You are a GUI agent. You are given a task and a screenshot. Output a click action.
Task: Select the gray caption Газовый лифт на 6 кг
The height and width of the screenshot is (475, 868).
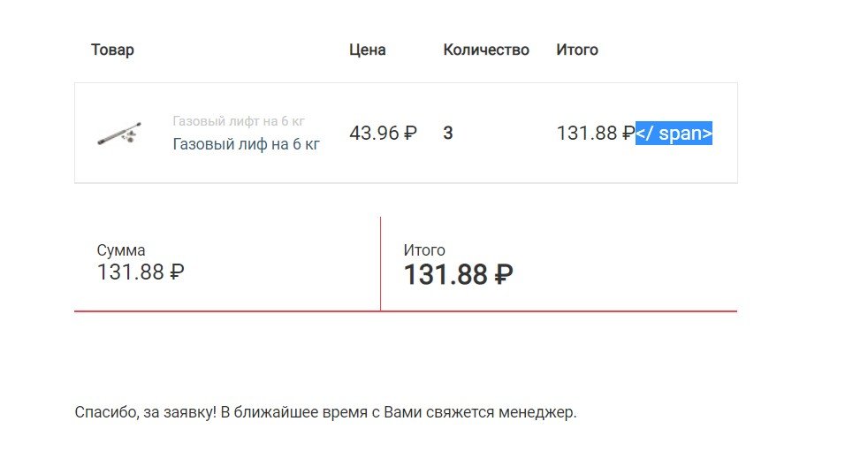239,121
